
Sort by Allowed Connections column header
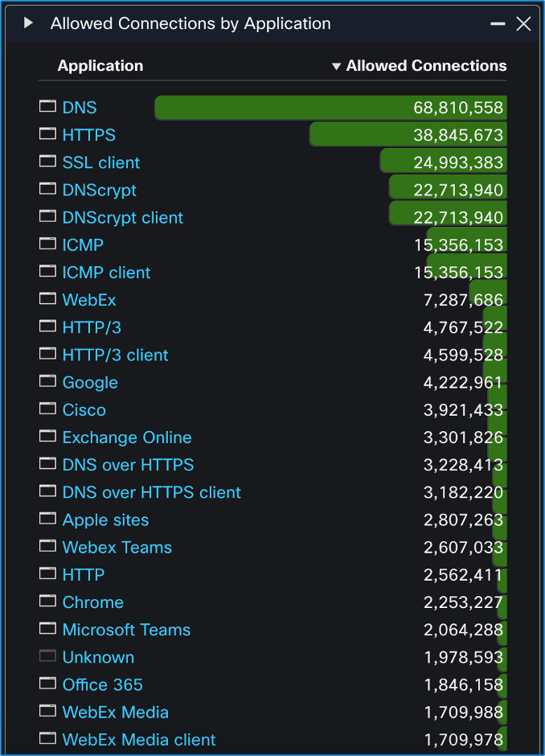(x=426, y=66)
